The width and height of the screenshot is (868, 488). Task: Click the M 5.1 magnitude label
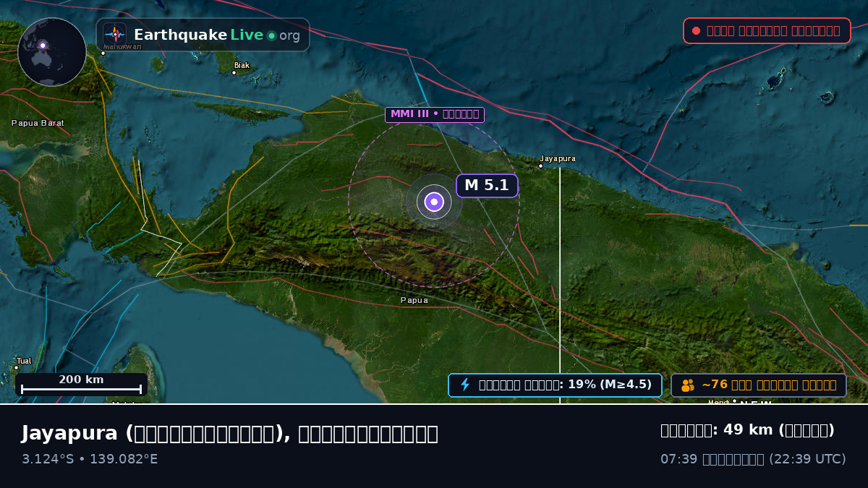(487, 186)
